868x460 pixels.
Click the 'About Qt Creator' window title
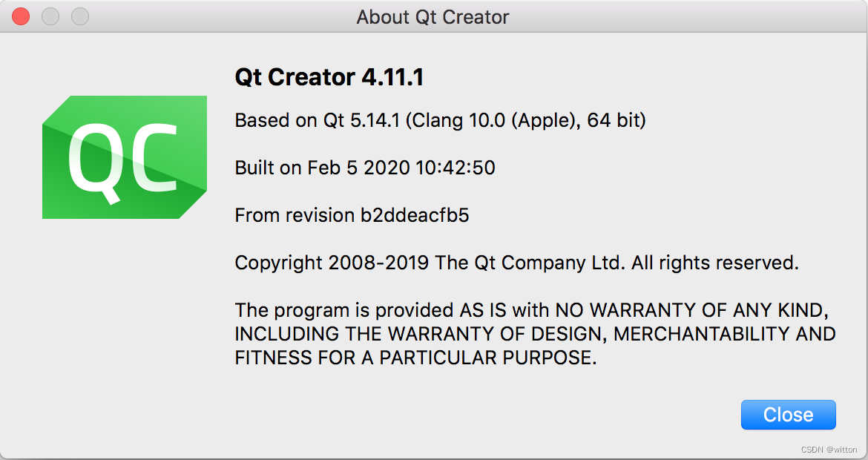click(433, 17)
